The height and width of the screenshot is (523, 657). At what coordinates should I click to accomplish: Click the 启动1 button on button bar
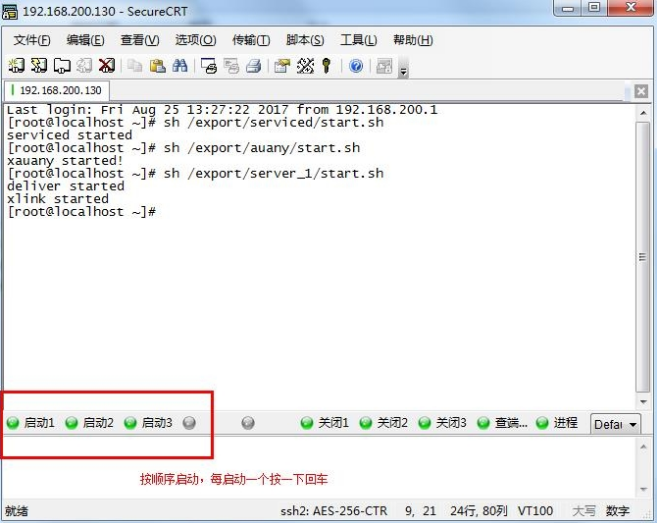click(31, 423)
